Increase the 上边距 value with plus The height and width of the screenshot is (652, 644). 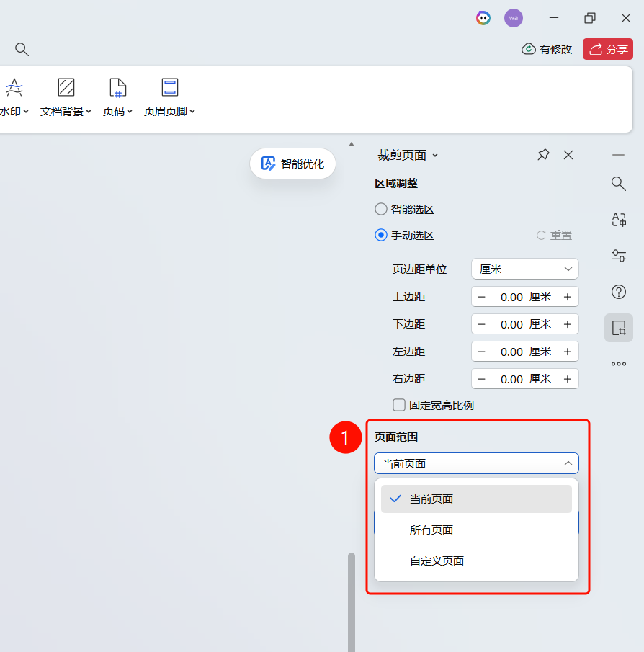(568, 297)
